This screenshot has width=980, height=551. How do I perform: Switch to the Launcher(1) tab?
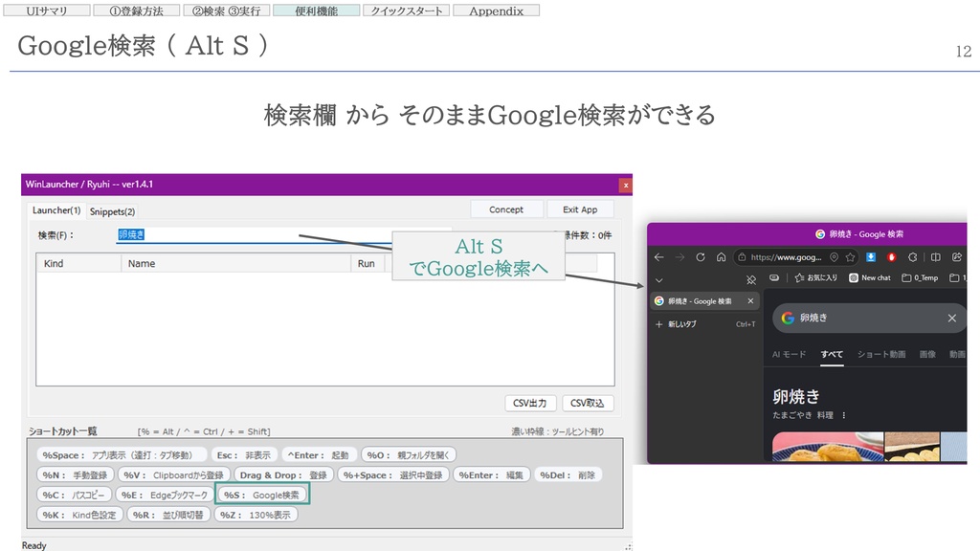coord(56,210)
